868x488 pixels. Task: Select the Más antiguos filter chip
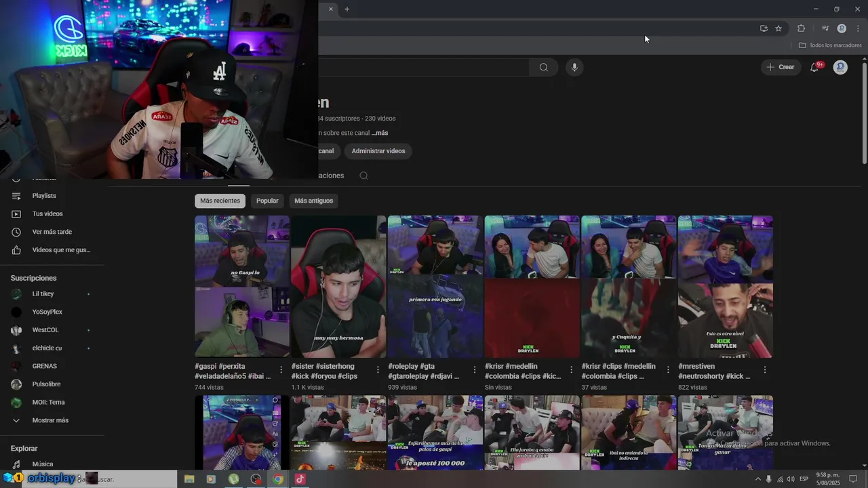pyautogui.click(x=313, y=201)
